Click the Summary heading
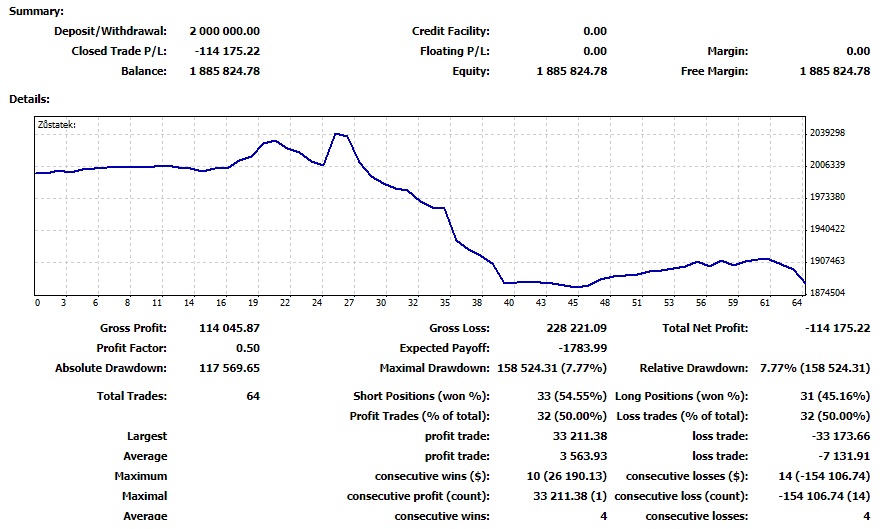 pos(36,11)
